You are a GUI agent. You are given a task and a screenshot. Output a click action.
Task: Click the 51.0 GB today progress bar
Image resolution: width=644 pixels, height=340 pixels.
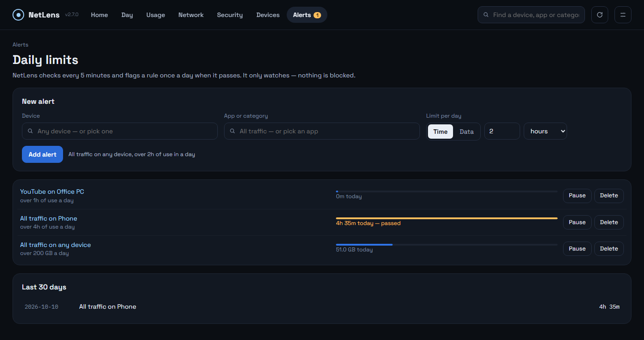pyautogui.click(x=447, y=245)
